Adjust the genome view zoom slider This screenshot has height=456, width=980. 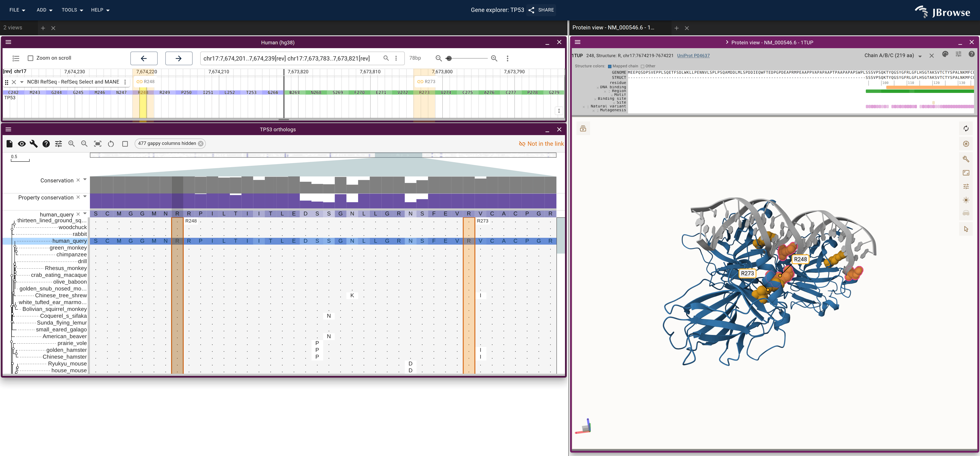coord(449,58)
